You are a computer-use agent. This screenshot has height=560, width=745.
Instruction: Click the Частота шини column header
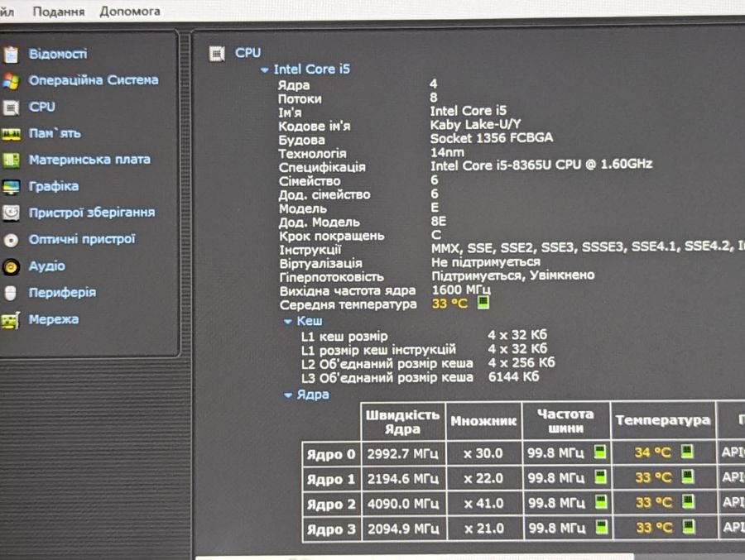pos(565,421)
